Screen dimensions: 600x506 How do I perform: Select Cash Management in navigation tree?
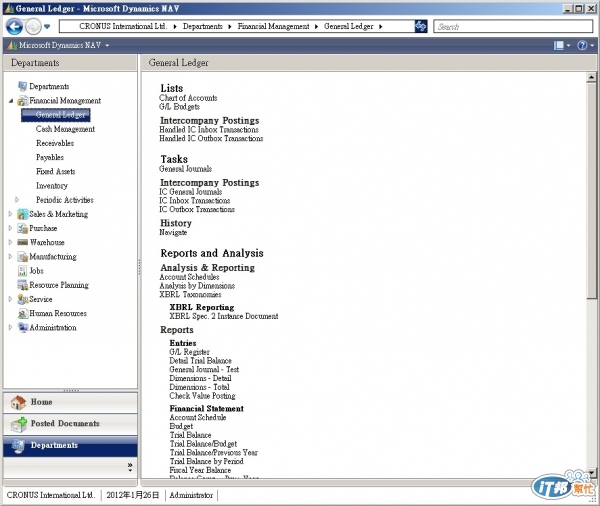(65, 129)
